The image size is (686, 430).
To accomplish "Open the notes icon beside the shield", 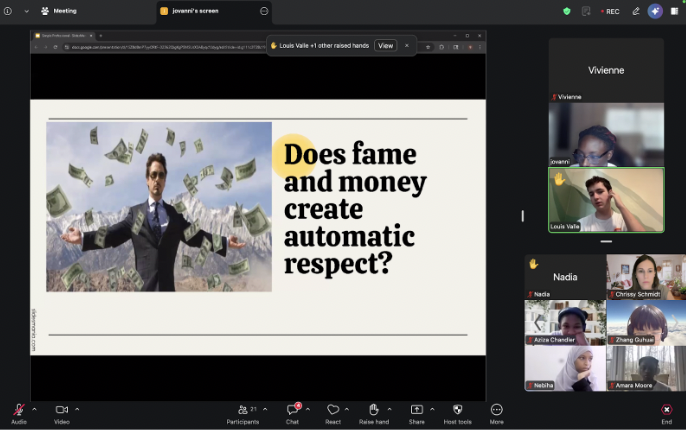I will (x=586, y=11).
